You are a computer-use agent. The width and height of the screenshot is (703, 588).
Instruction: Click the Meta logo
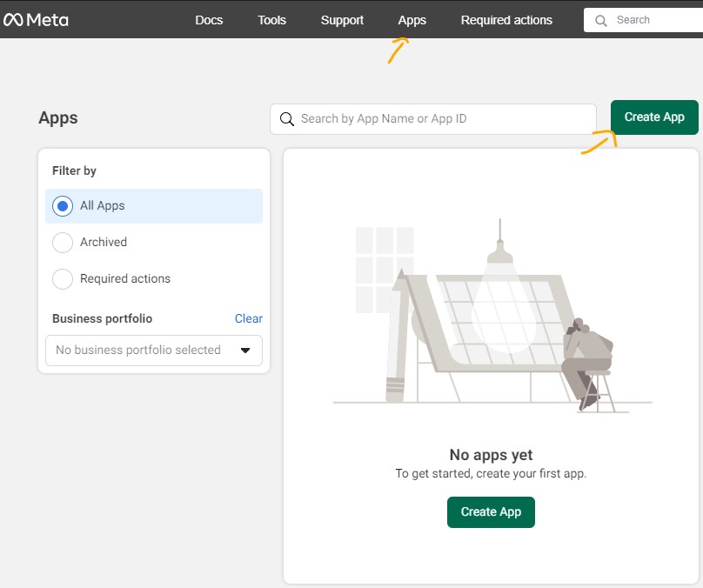(36, 19)
